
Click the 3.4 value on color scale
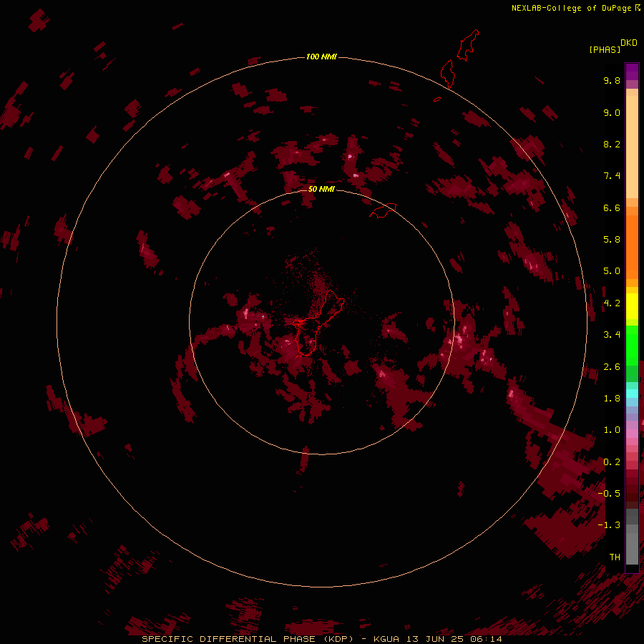point(612,335)
